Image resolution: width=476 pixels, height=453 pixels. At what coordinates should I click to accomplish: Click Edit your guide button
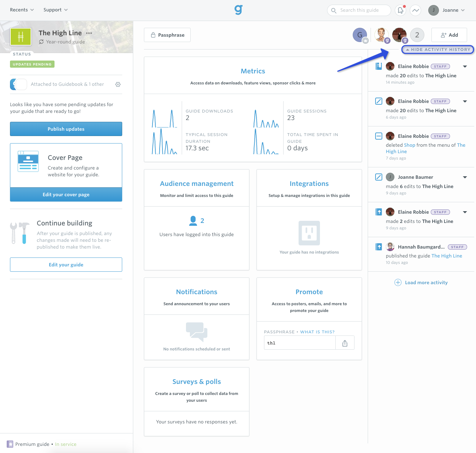66,265
